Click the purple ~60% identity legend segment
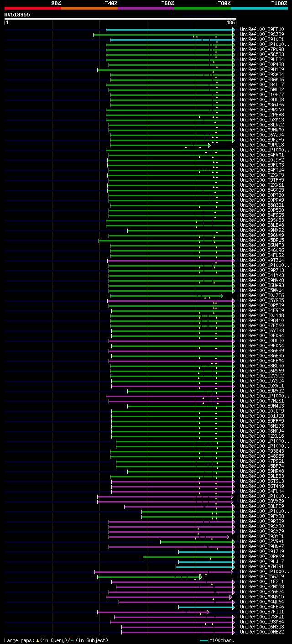The image size is (292, 644). [146, 8]
